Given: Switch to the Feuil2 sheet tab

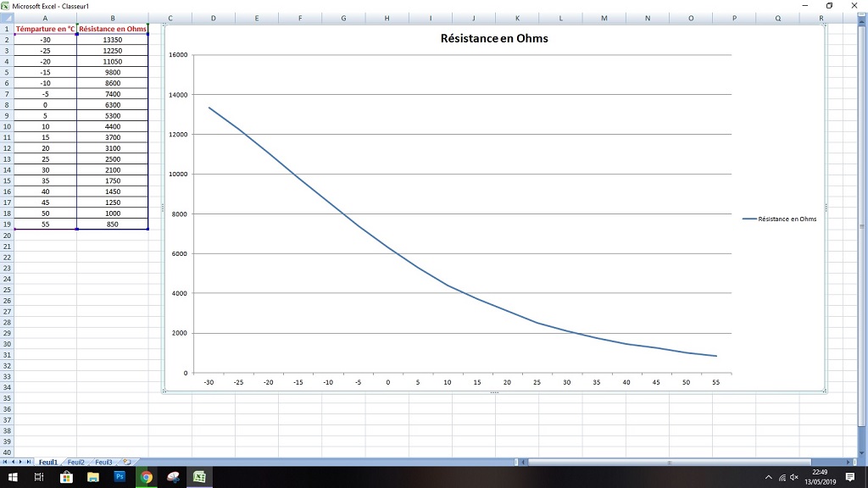Looking at the screenshot, I should [76, 462].
